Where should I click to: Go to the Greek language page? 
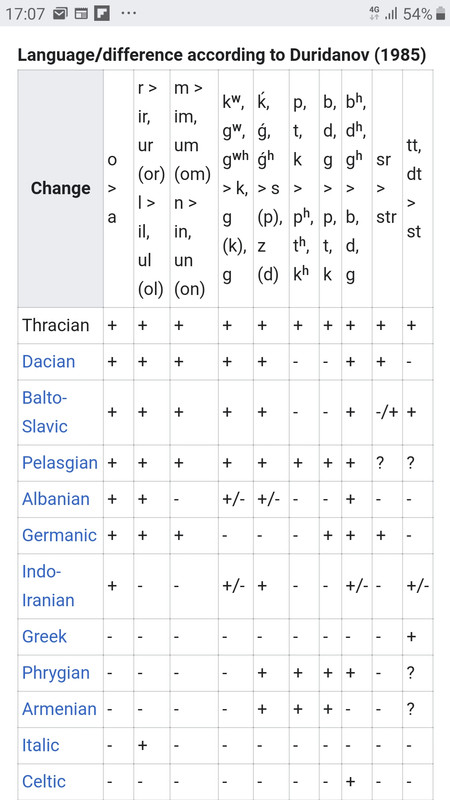click(x=44, y=637)
